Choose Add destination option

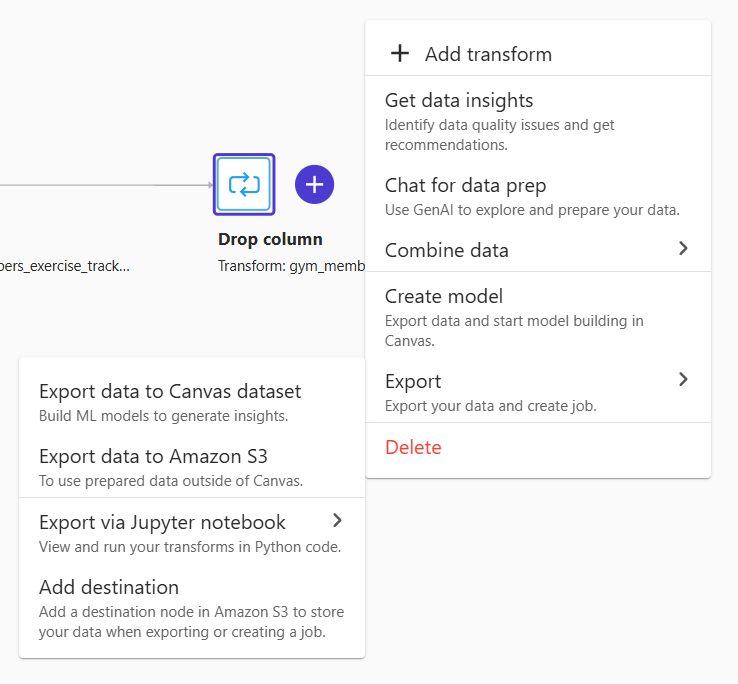click(192, 608)
